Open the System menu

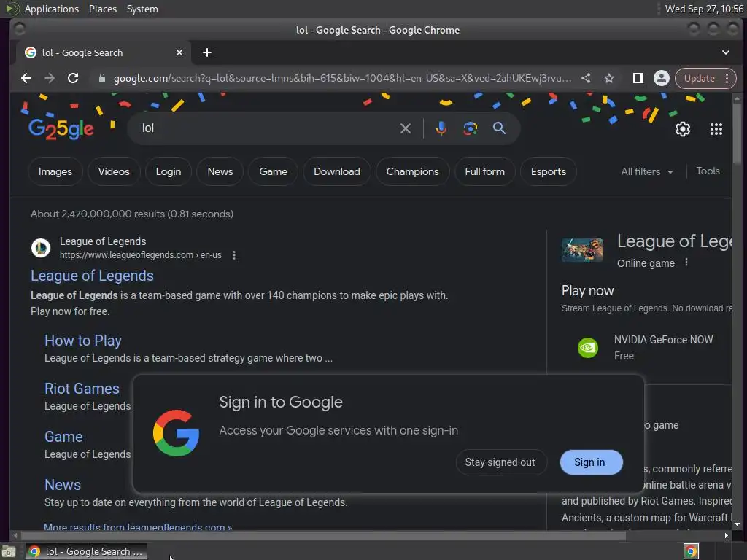pyautogui.click(x=142, y=9)
